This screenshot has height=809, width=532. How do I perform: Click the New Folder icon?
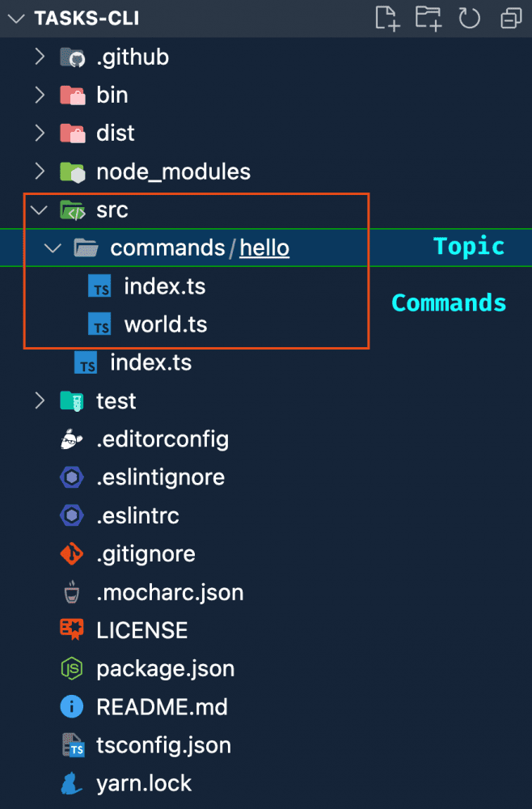[x=429, y=18]
